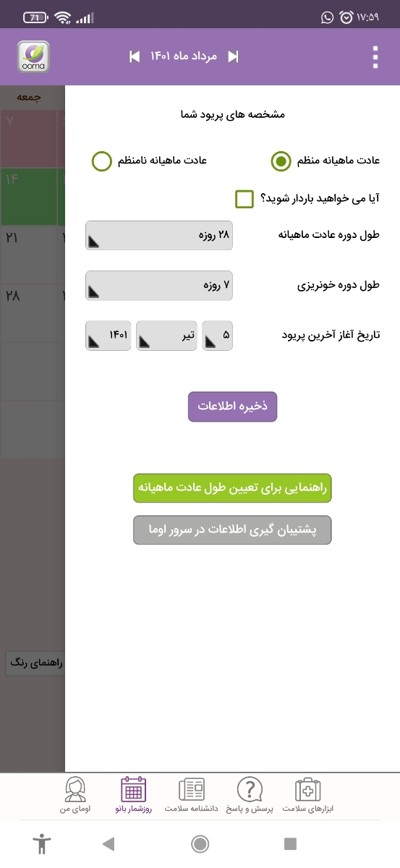
Task: Open the three-dot overflow menu
Action: coord(375,57)
